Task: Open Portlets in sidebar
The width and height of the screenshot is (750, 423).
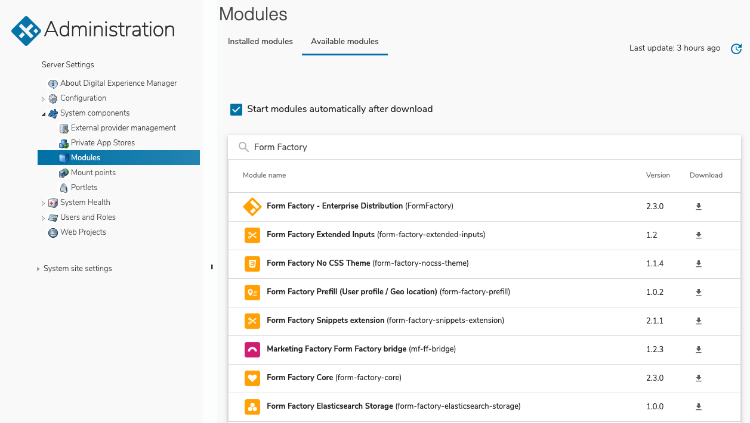Action: click(x=84, y=187)
